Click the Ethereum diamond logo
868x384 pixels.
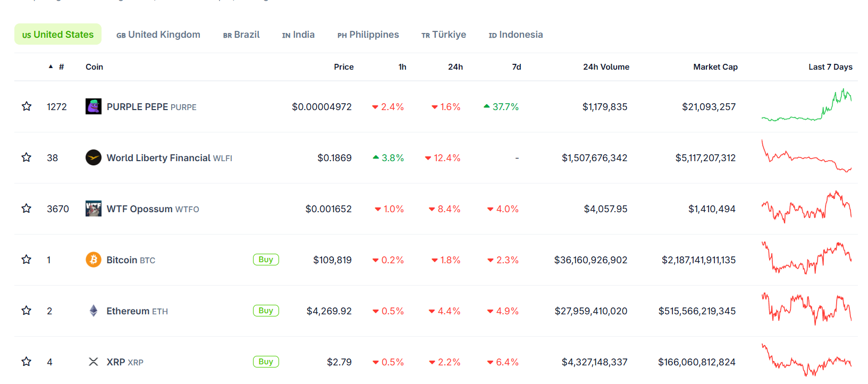(x=94, y=311)
